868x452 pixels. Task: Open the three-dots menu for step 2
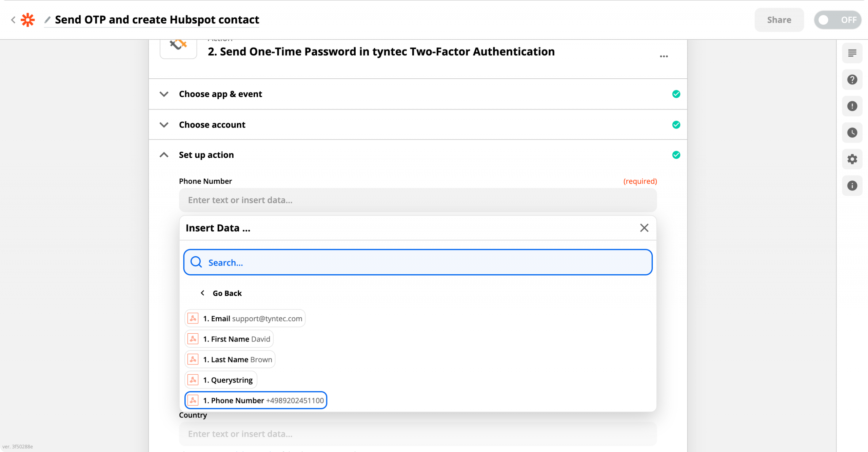[x=664, y=56]
